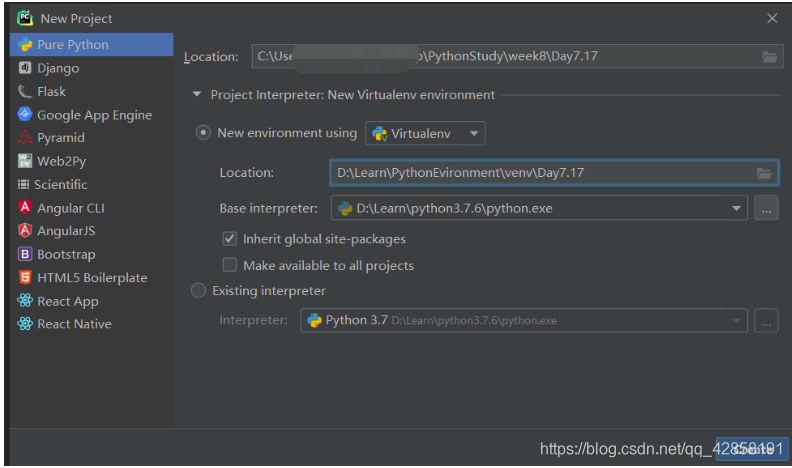Image resolution: width=792 pixels, height=468 pixels.
Task: Browse folder for project Location
Action: coord(770,57)
